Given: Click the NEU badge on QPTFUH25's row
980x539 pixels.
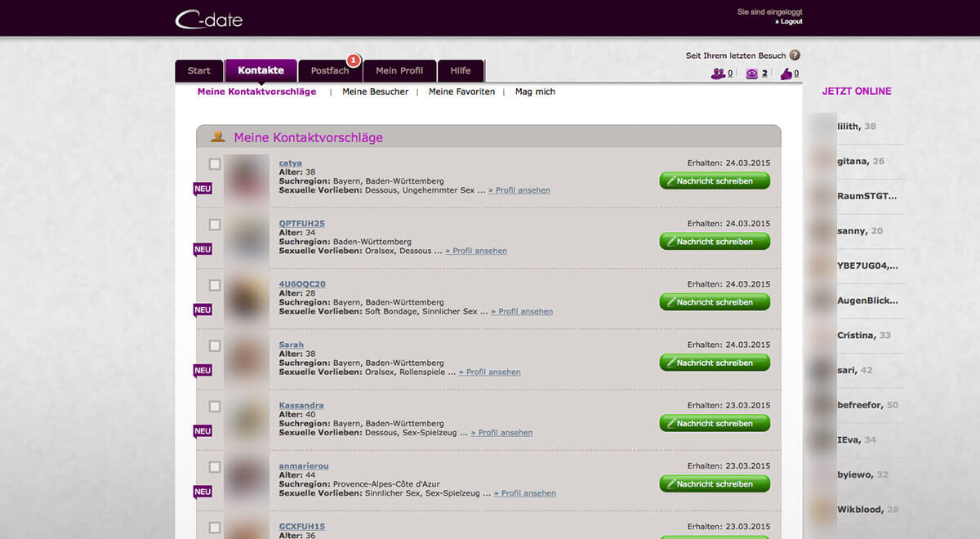Looking at the screenshot, I should click(203, 249).
